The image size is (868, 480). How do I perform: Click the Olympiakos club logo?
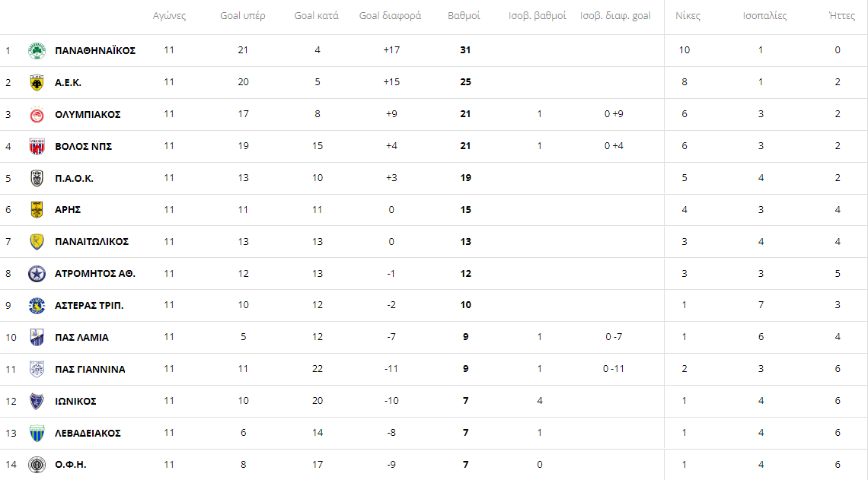tap(37, 114)
